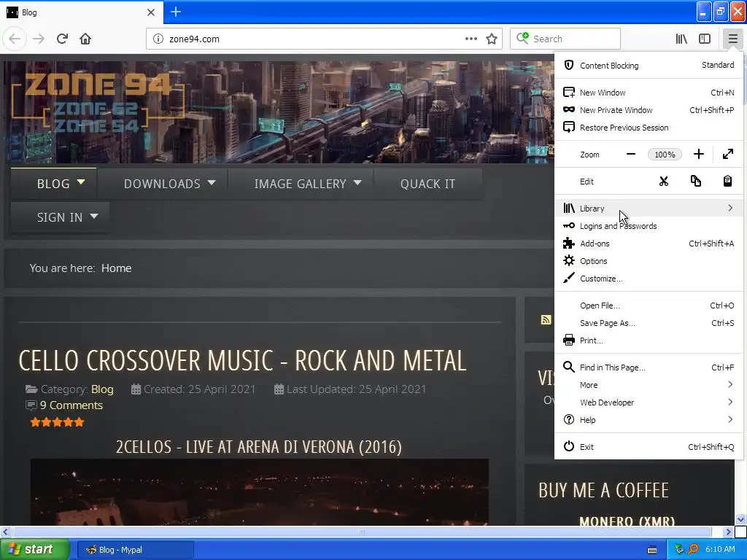The height and width of the screenshot is (560, 747).
Task: Click the page scroll down arrow
Action: click(x=740, y=519)
